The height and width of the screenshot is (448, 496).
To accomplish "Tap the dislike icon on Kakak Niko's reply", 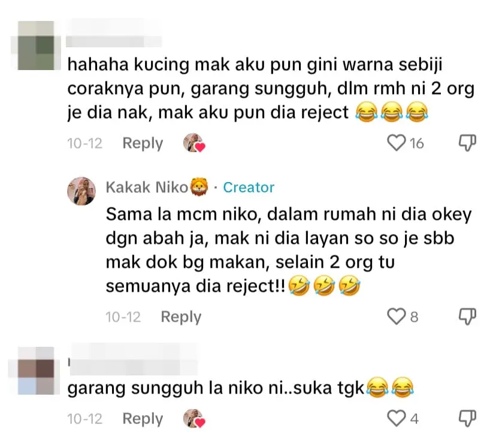I will click(x=468, y=316).
